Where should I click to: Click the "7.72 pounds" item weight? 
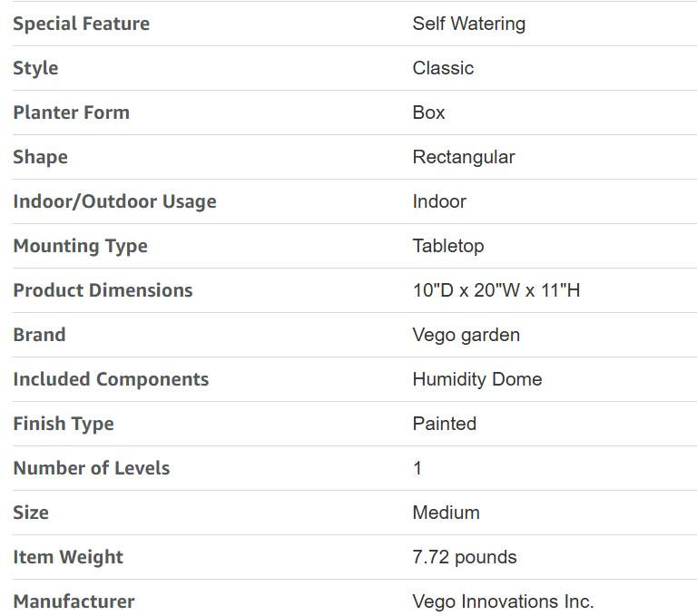pos(464,557)
